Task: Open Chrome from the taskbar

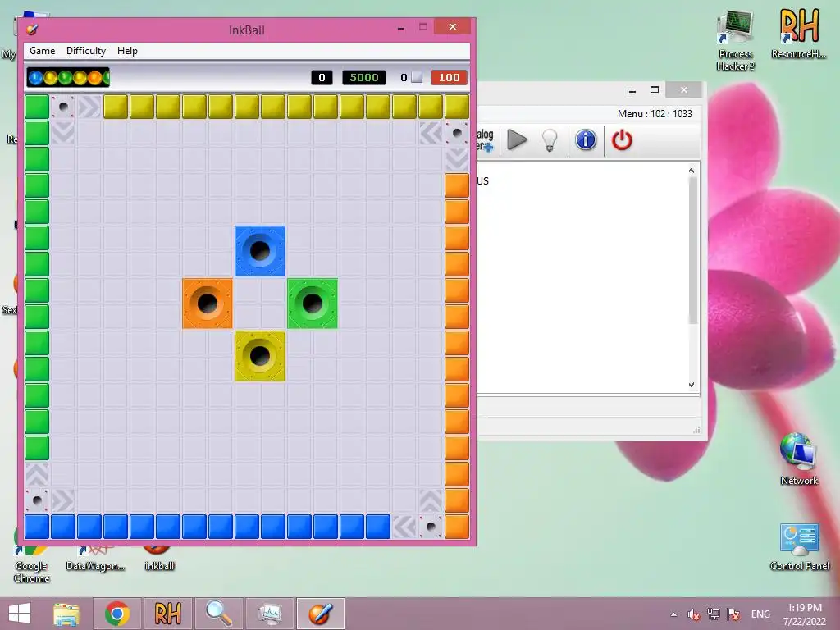Action: [x=117, y=614]
